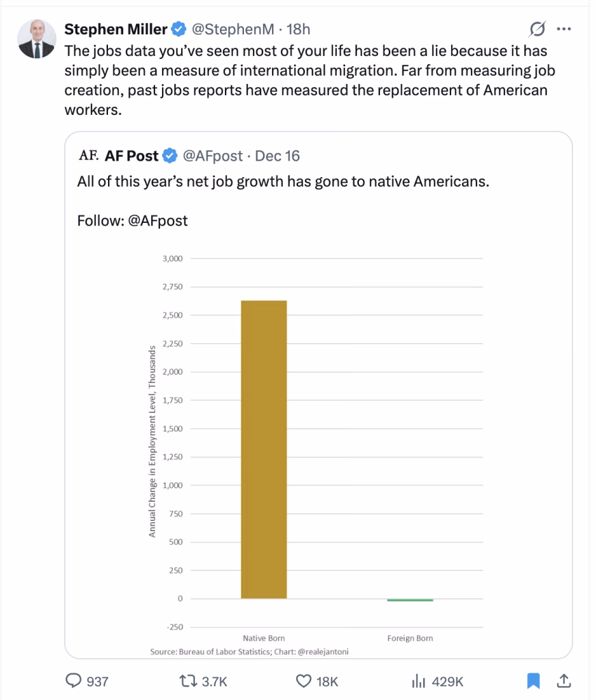This screenshot has height=700, width=596.
Task: Click the AF Post account name
Action: point(131,156)
